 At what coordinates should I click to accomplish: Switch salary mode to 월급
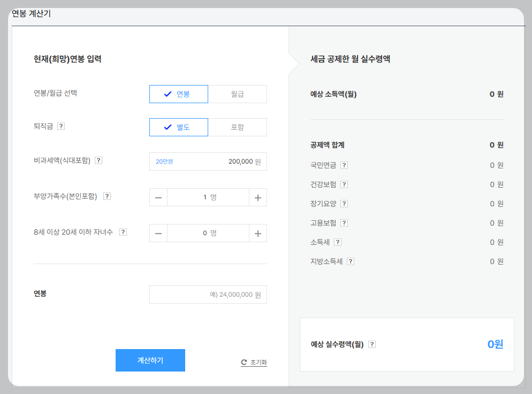(237, 94)
